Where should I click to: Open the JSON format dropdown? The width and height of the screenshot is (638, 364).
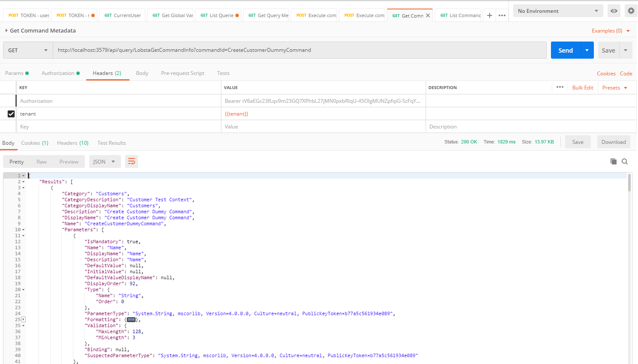point(104,161)
